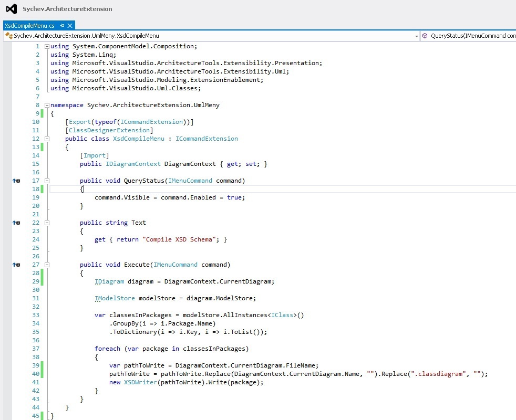Viewport: 516px width, 420px height.
Task: Collapse the Execute method body
Action: coord(46,265)
